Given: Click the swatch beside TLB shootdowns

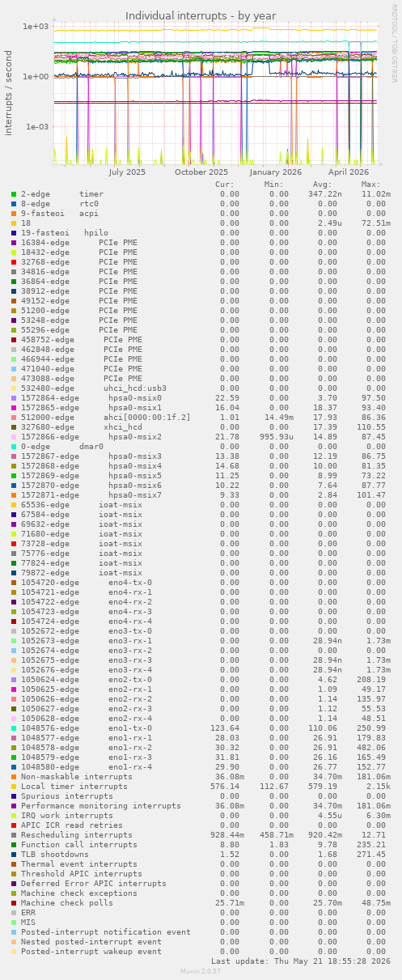Looking at the screenshot, I should [14, 855].
